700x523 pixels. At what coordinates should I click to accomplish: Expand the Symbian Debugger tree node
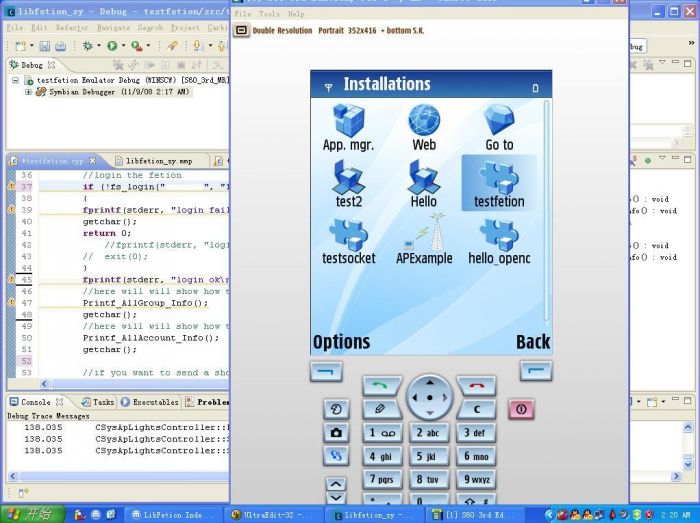28,92
